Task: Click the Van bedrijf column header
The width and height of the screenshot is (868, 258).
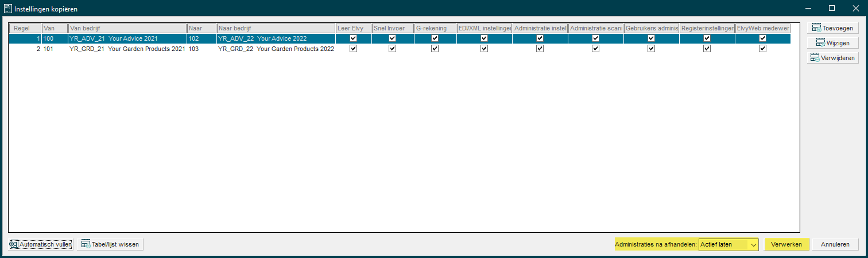Action: (x=127, y=28)
